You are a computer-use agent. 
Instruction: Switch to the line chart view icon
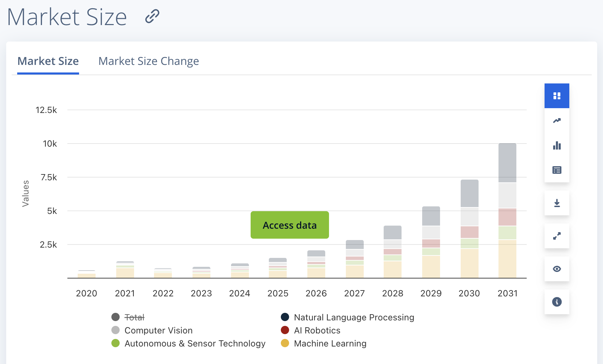[x=557, y=121]
